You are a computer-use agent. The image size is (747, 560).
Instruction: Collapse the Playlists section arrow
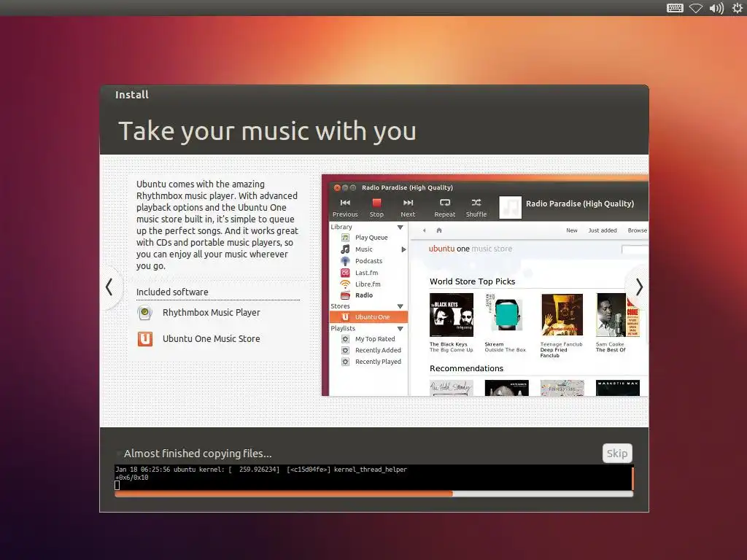point(400,329)
